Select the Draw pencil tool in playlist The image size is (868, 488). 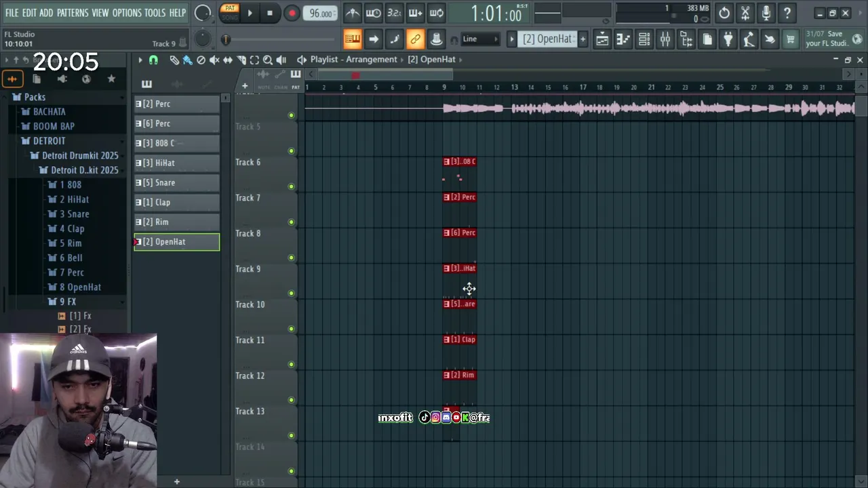point(174,60)
